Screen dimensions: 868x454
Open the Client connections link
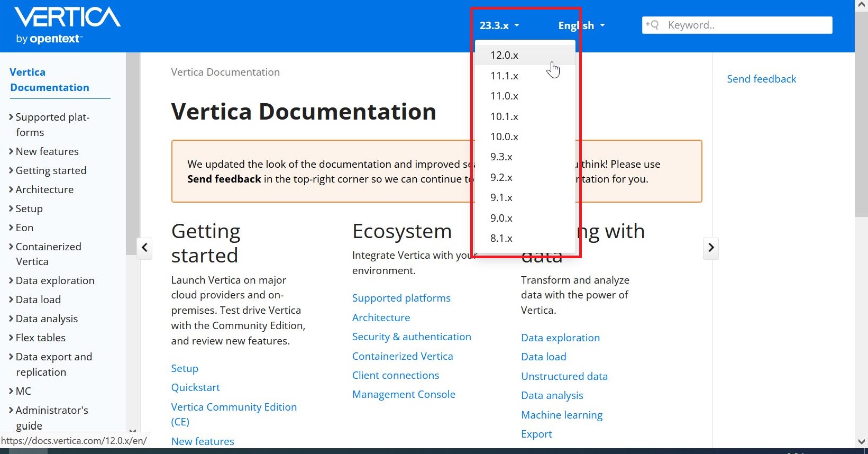coord(396,375)
